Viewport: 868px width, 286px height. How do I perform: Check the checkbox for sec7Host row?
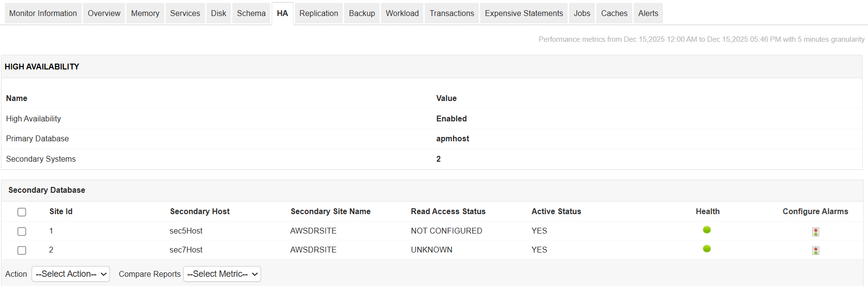click(21, 250)
